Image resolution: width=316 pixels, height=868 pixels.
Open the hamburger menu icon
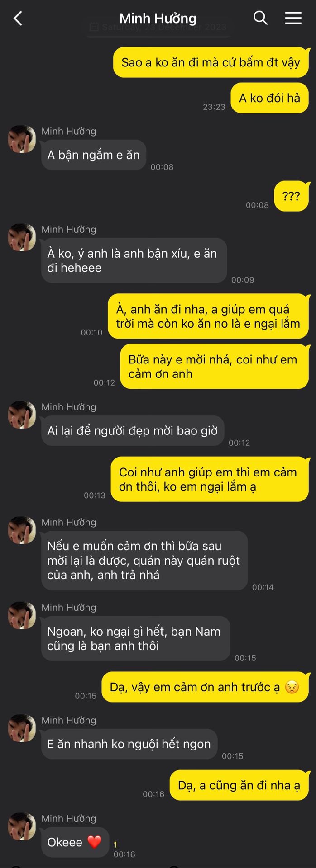click(293, 18)
